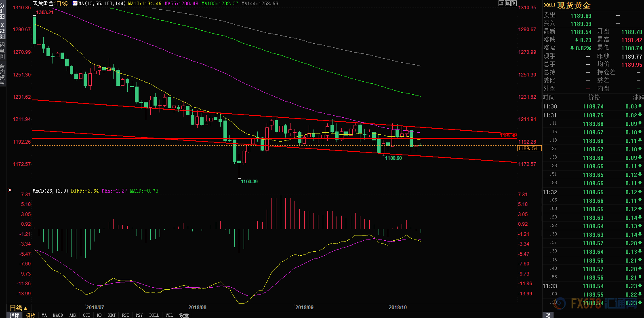The height and width of the screenshot is (318, 644).
Task: Click the 开盘 value 1189.70
Action: (632, 32)
